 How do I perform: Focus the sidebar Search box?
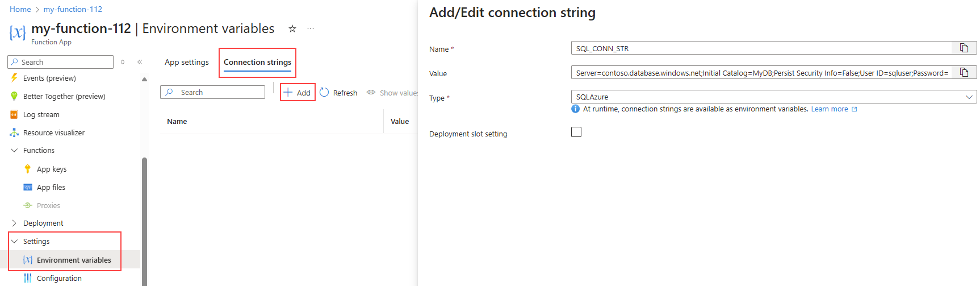click(x=61, y=62)
